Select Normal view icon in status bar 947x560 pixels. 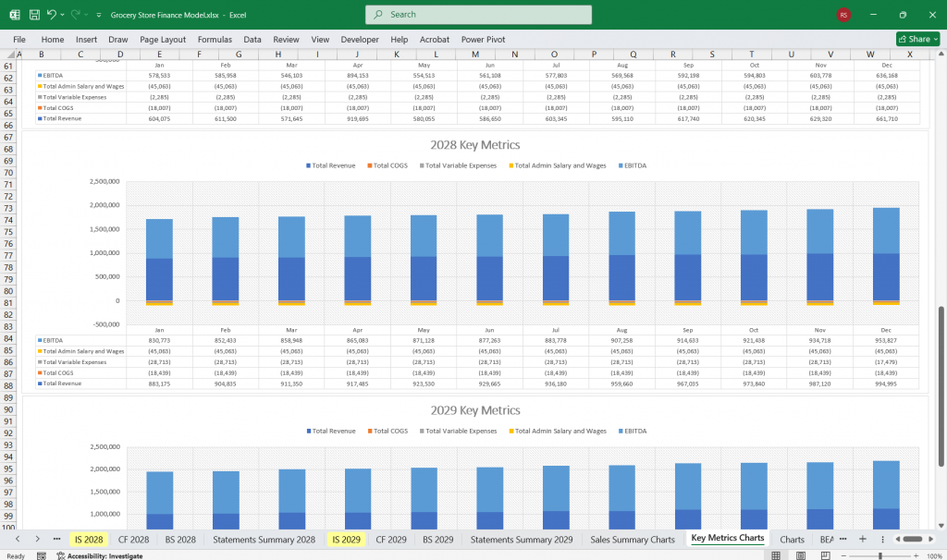[778, 554]
